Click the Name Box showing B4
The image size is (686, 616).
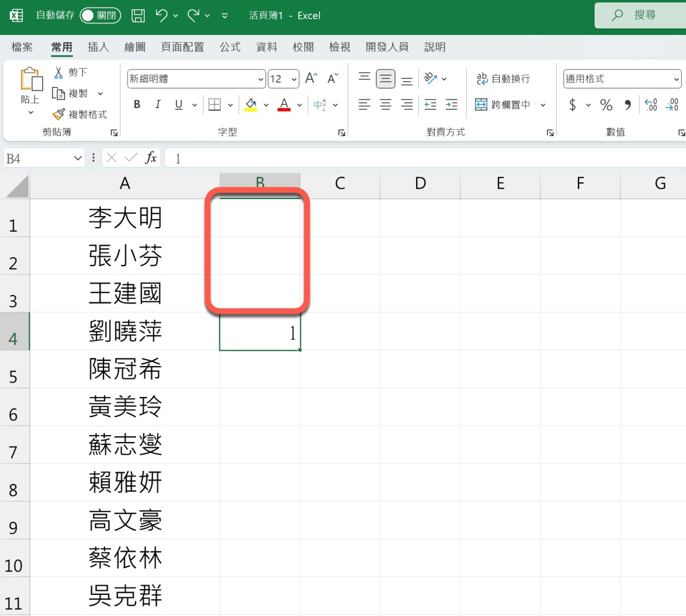pyautogui.click(x=37, y=158)
